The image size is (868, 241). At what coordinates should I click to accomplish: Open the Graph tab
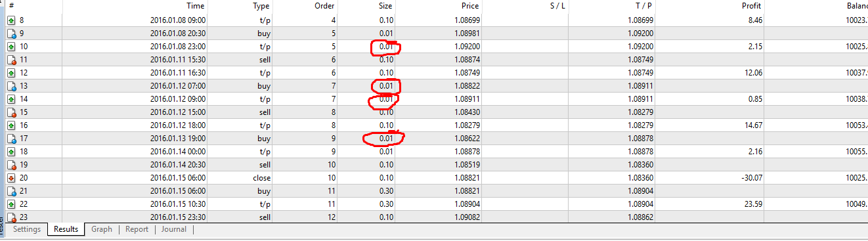pyautogui.click(x=102, y=229)
